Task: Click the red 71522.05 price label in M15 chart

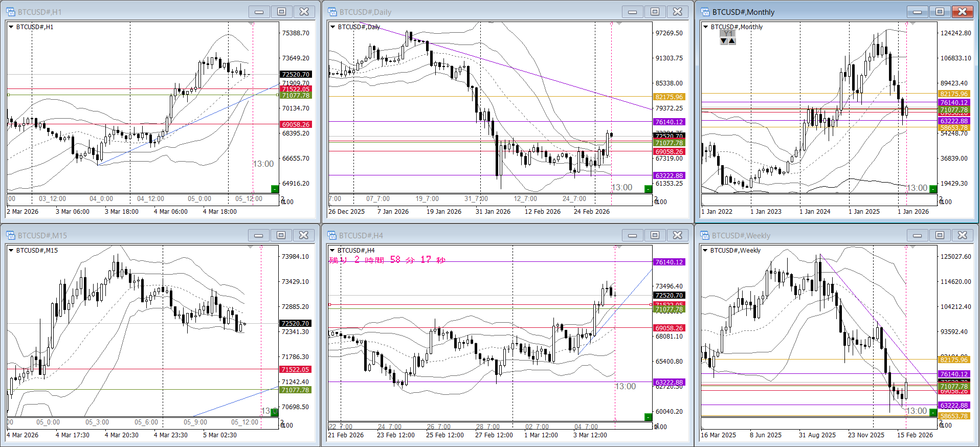Action: (x=295, y=369)
